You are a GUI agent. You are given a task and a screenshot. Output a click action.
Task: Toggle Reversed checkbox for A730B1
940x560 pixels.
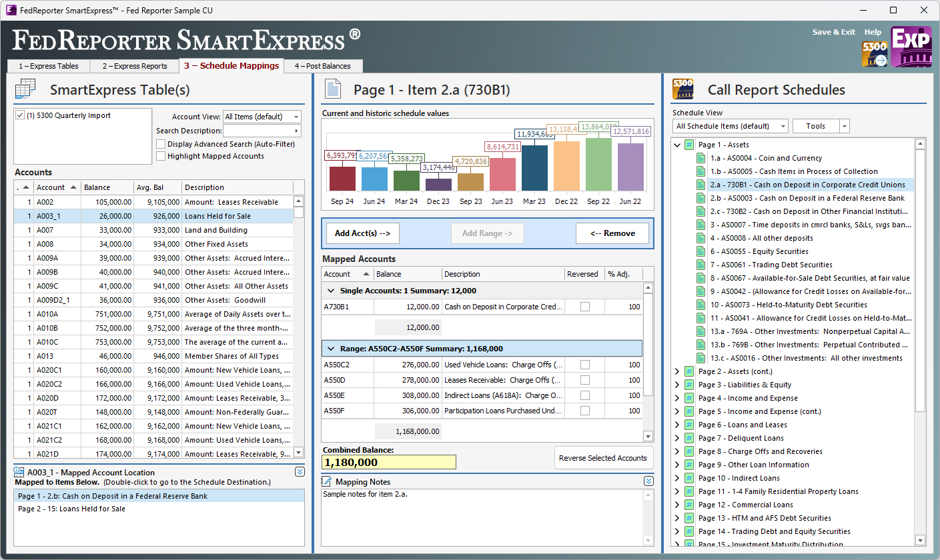[585, 307]
